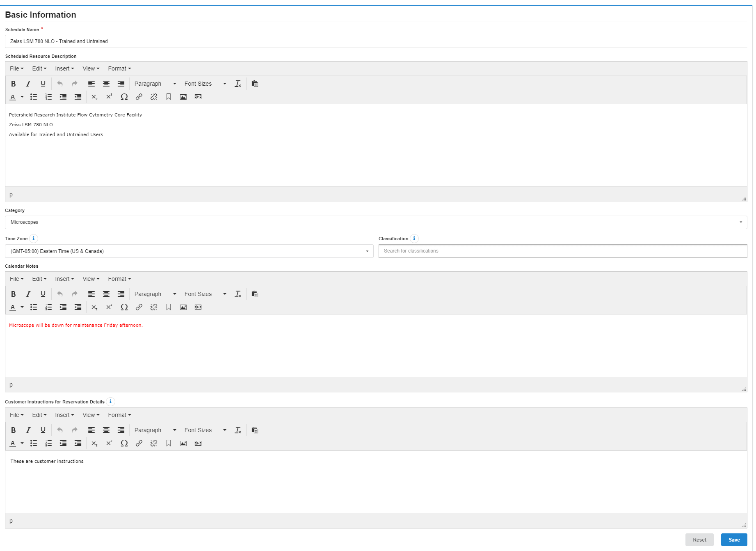Image resolution: width=756 pixels, height=551 pixels.
Task: Click the blue Save button
Action: (x=734, y=540)
